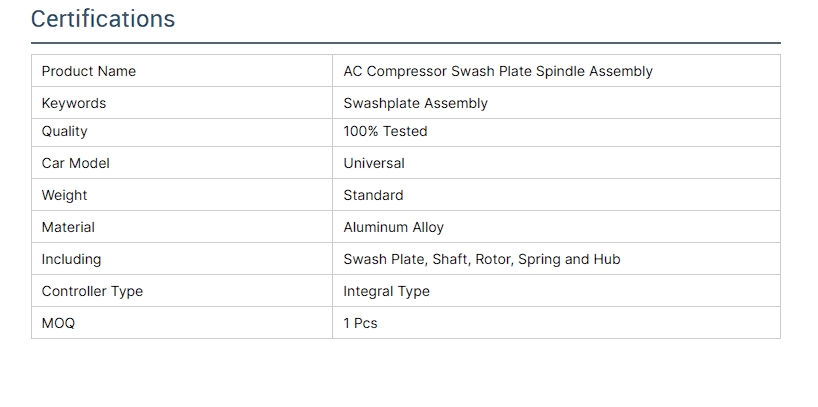This screenshot has width=818, height=407.
Task: Click the 100% Tested value
Action: point(385,131)
